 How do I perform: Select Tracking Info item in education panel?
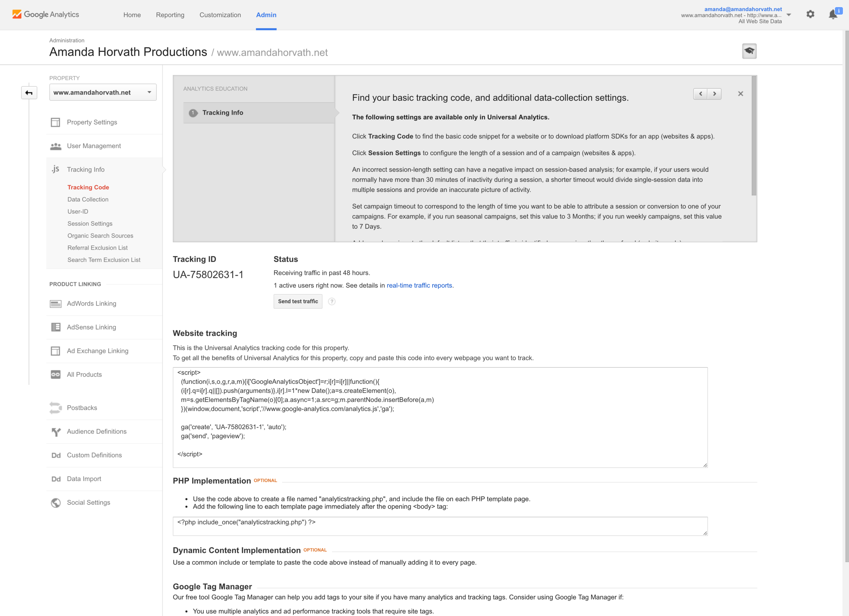tap(258, 113)
